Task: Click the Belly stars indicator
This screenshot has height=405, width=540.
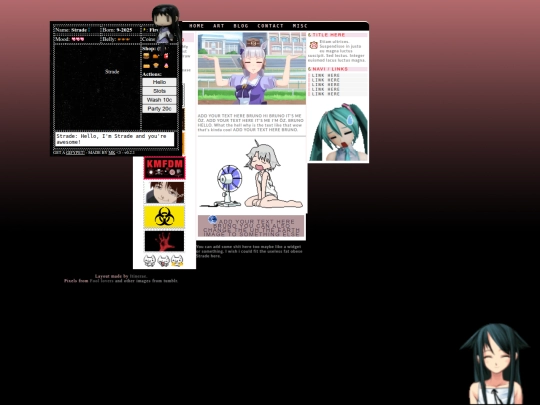Action: click(124, 39)
